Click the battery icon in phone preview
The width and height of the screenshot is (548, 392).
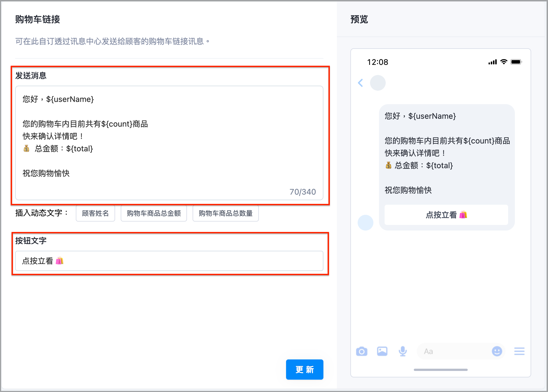pos(516,62)
